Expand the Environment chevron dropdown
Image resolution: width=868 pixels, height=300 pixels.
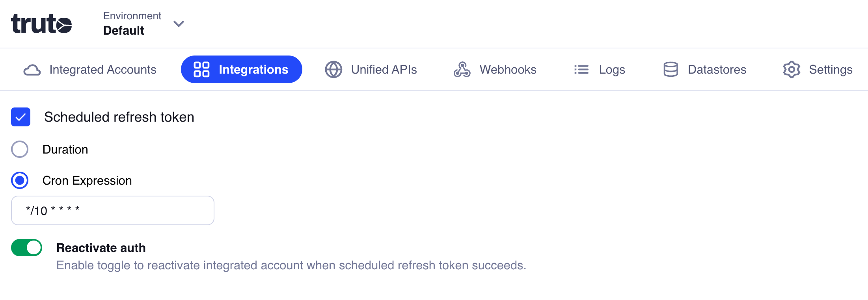[179, 24]
